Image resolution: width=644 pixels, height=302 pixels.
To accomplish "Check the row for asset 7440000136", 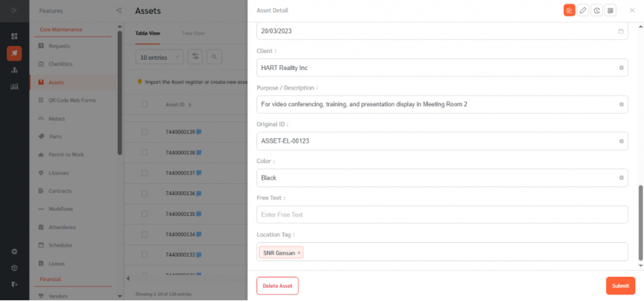I will (145, 194).
